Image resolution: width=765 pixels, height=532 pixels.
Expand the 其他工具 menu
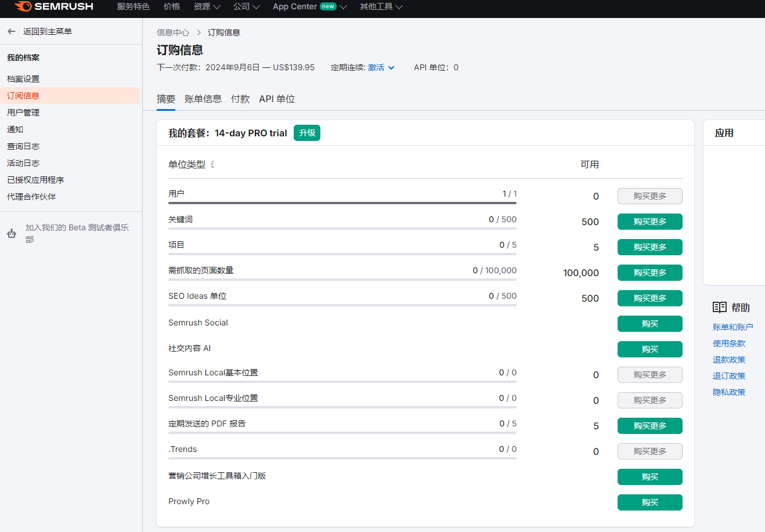pos(381,6)
